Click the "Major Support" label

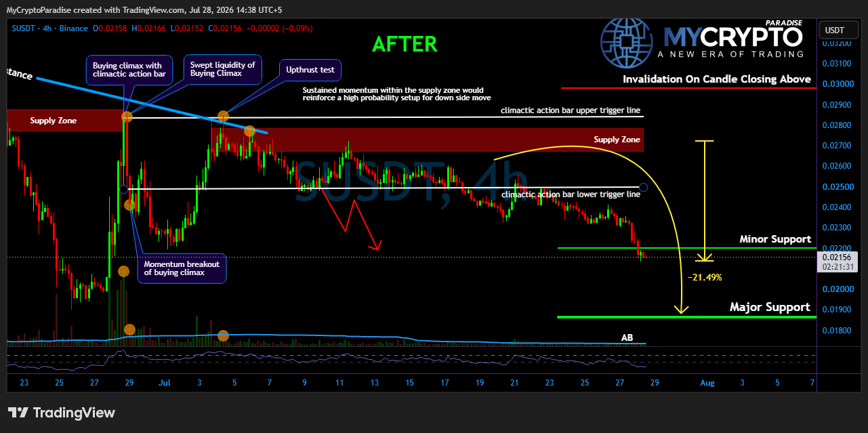tap(770, 307)
